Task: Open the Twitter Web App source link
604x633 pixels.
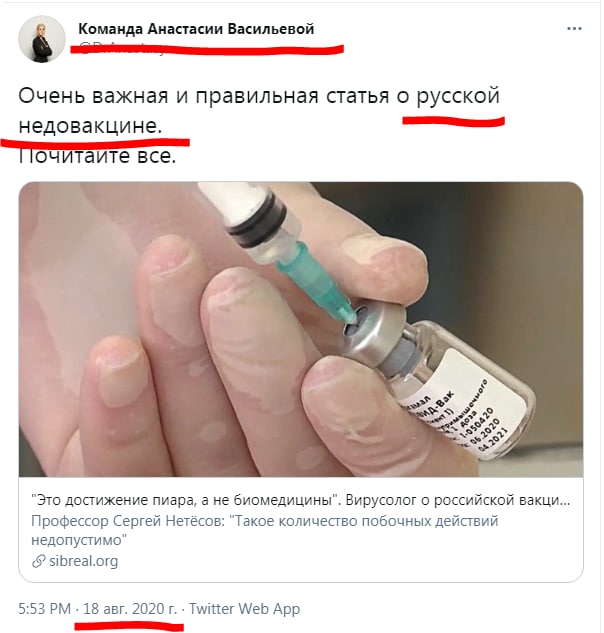Action: (245, 609)
